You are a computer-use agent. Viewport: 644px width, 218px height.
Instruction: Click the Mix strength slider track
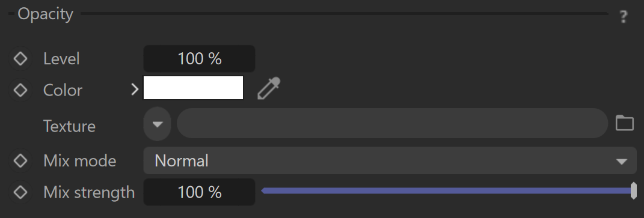447,190
